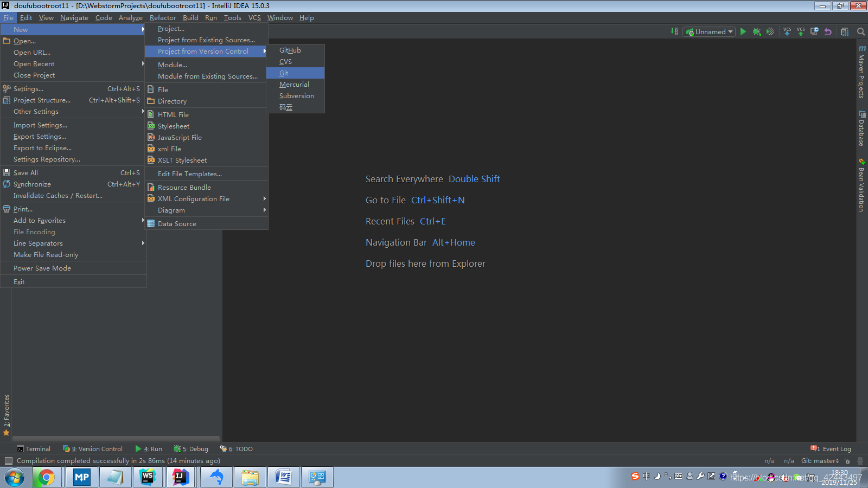Click Project from Existing Sources...
This screenshot has width=868, height=488.
coord(207,40)
